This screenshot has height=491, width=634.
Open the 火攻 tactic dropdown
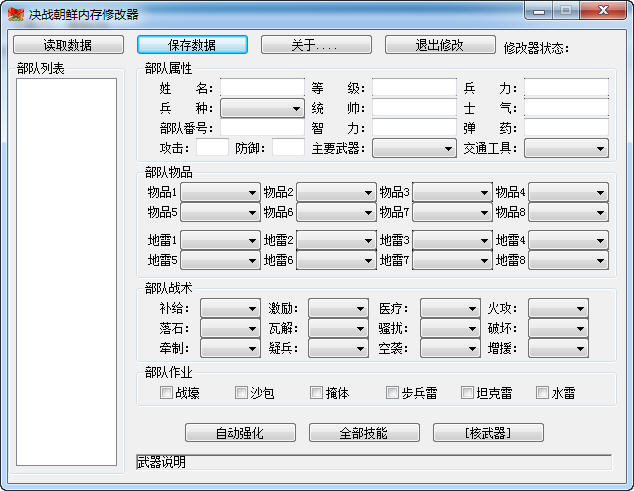point(558,309)
